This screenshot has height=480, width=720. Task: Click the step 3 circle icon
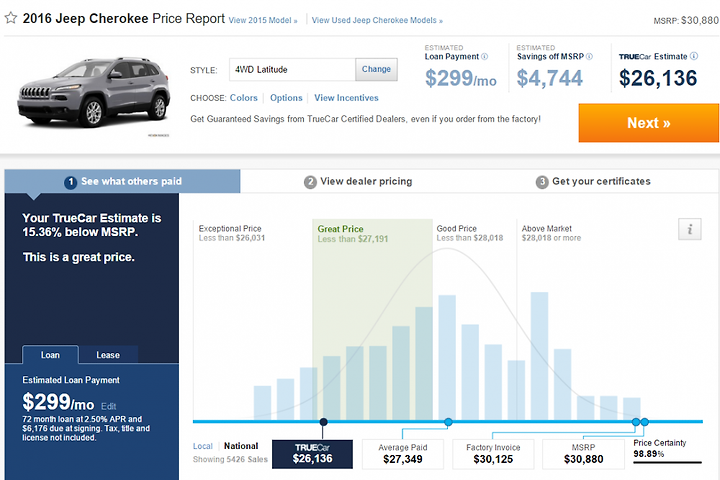pos(542,182)
